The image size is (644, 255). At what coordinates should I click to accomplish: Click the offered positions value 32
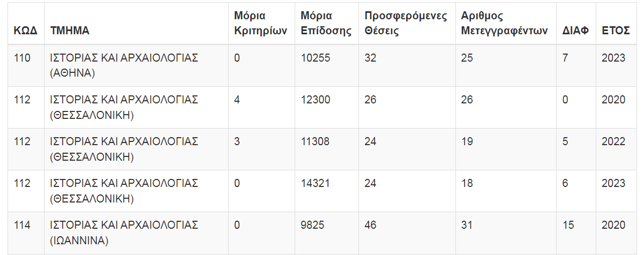pyautogui.click(x=370, y=58)
